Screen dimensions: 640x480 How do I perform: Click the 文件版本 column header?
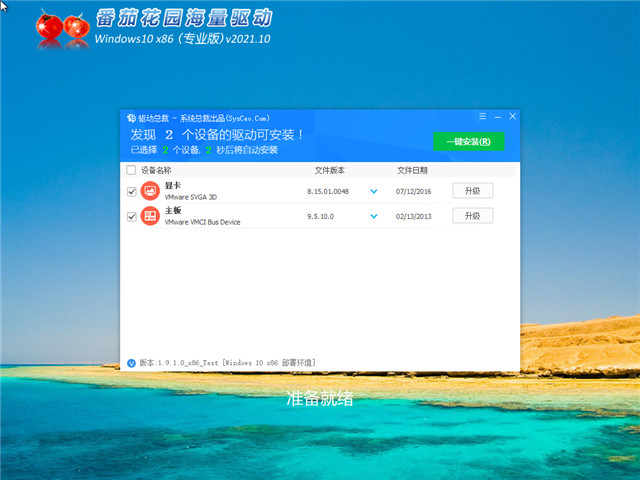point(329,170)
